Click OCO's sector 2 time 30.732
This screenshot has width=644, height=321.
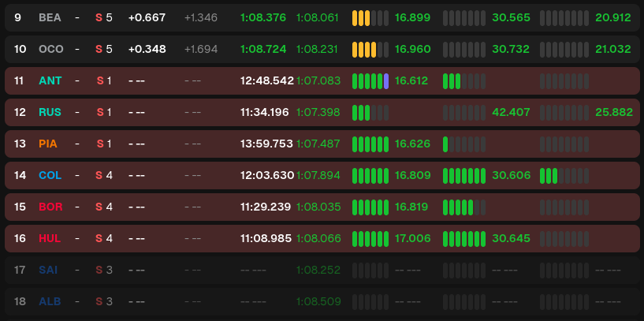click(511, 50)
